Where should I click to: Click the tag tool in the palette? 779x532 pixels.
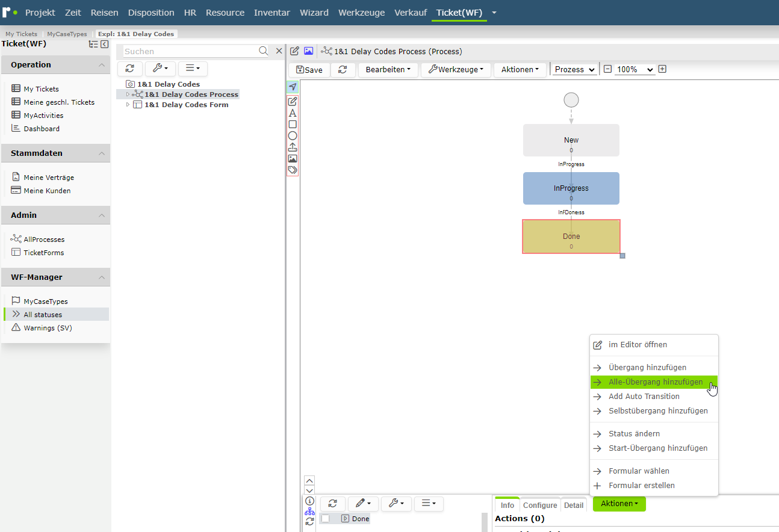293,170
